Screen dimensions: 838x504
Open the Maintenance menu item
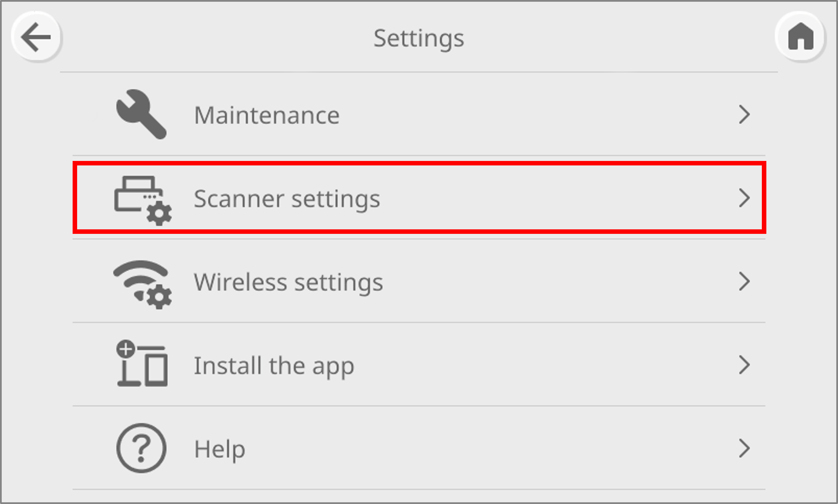coord(267,115)
